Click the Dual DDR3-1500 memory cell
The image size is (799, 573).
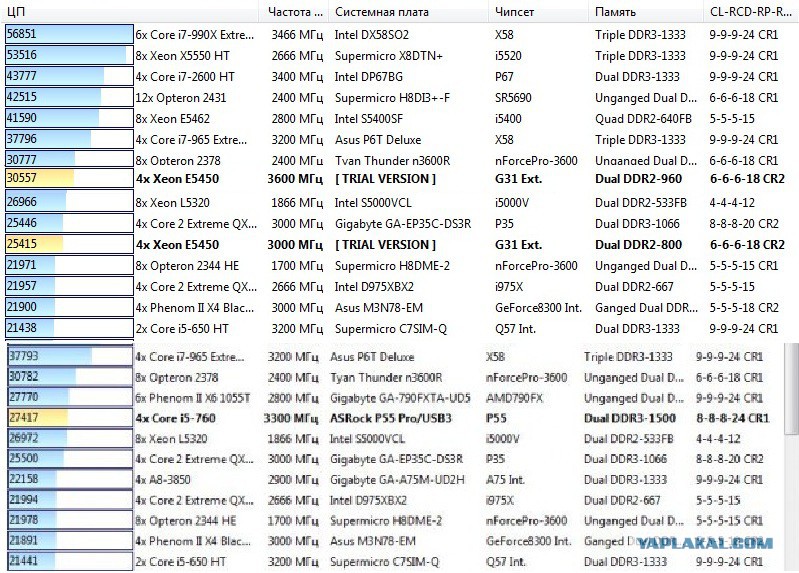pyautogui.click(x=629, y=418)
